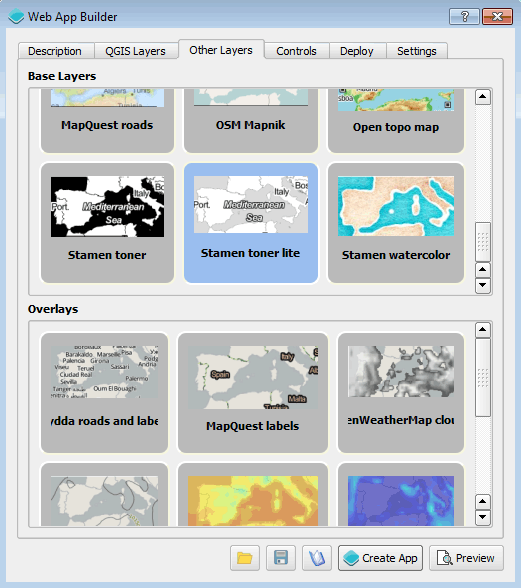Select the MapQuest roads base layer

tap(107, 121)
